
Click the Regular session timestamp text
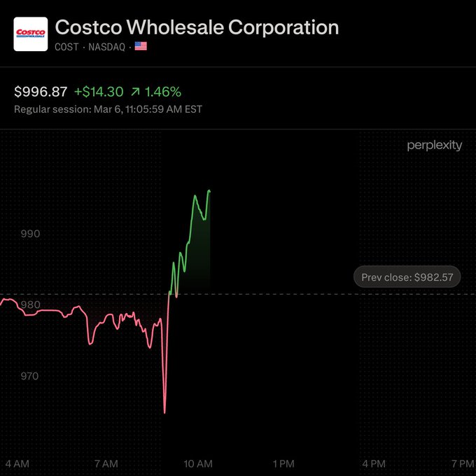click(x=108, y=109)
